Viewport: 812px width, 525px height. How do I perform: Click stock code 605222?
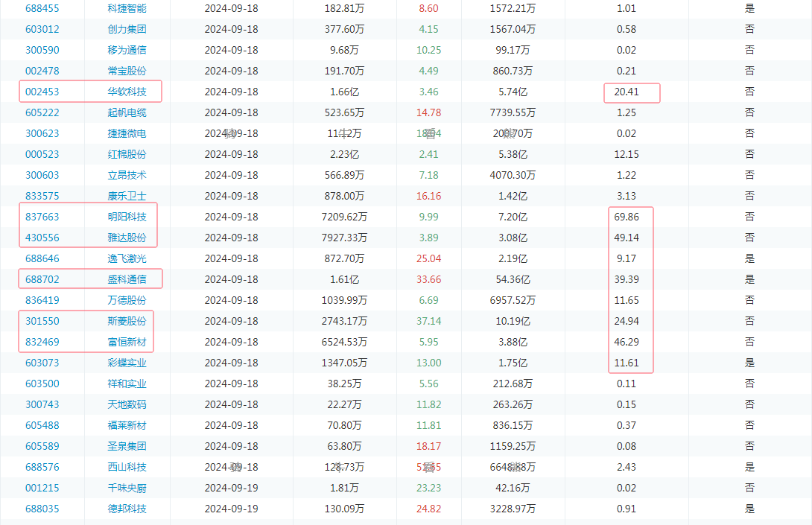point(42,112)
